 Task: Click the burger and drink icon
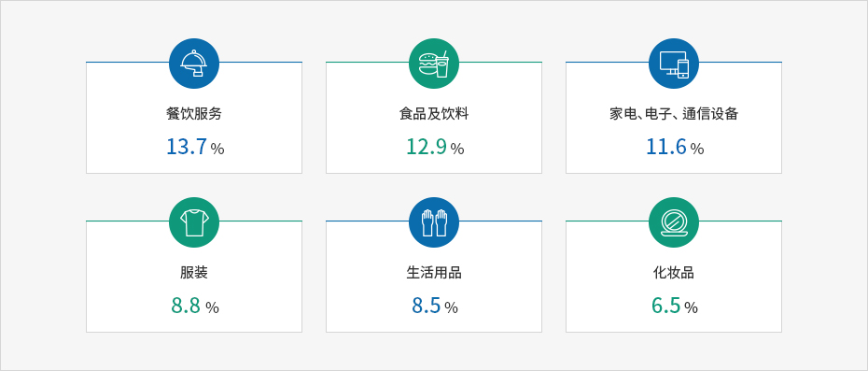tap(434, 64)
